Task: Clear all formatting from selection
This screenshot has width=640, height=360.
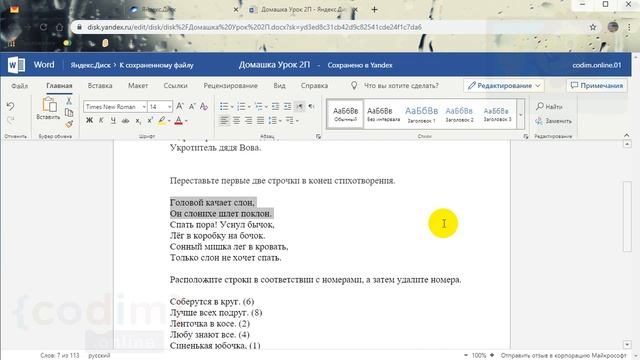Action: tap(204, 107)
